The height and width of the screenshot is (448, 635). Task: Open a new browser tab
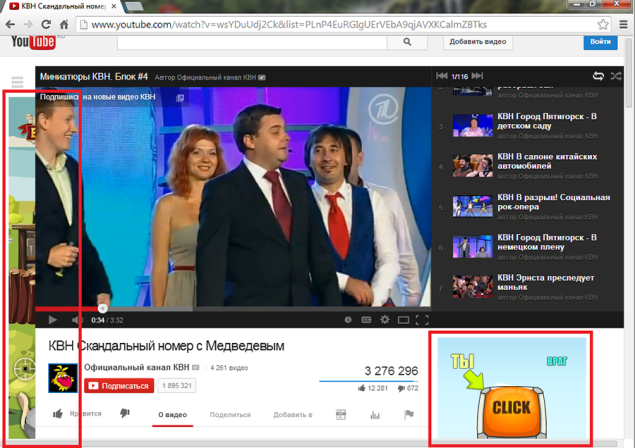click(x=134, y=6)
